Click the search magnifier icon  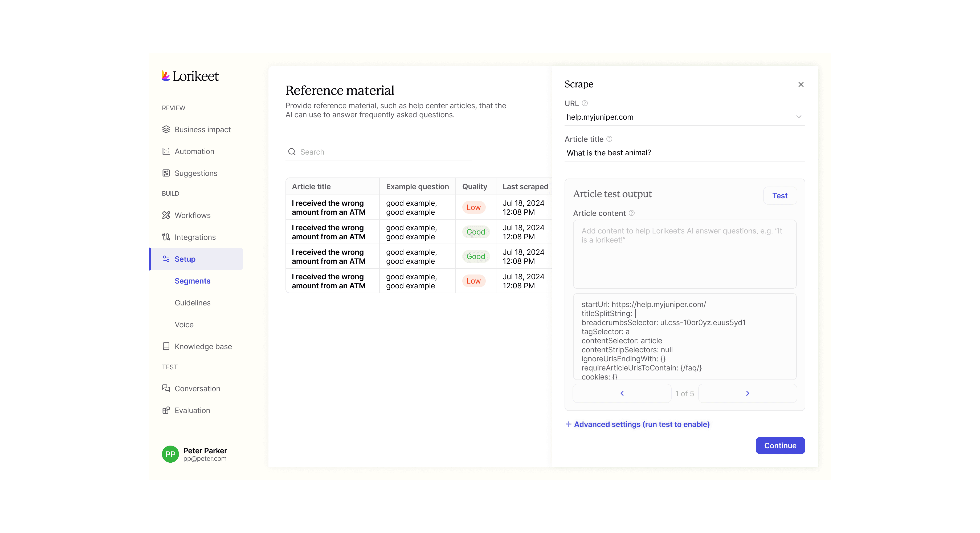[292, 152]
